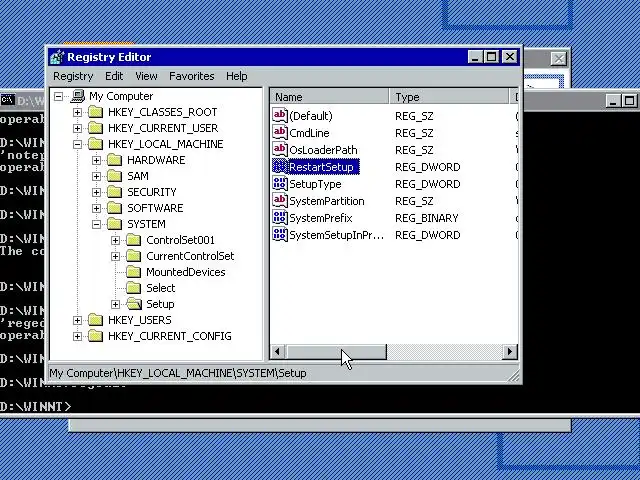Expand the SAM key

point(96,176)
